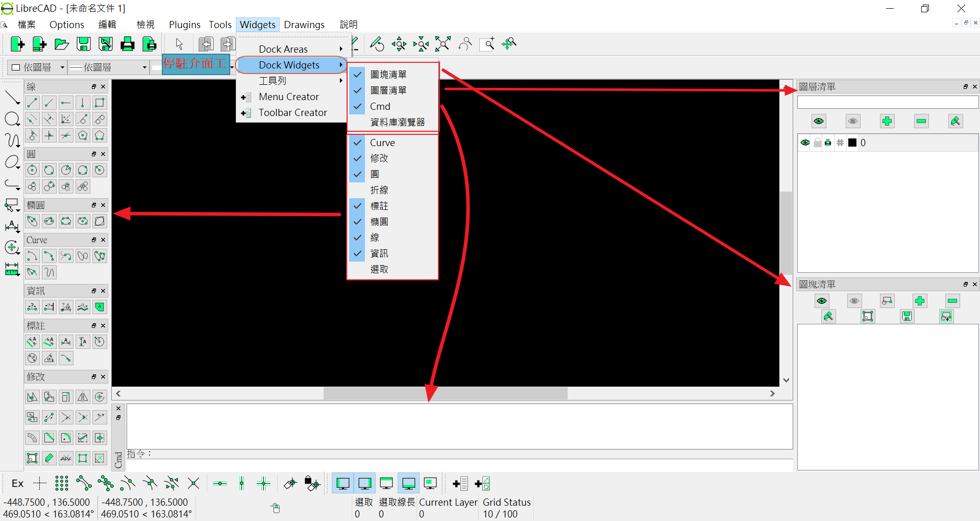Click Save block icon in 圖塊清單 panel
The height and width of the screenshot is (521, 980).
(x=907, y=317)
